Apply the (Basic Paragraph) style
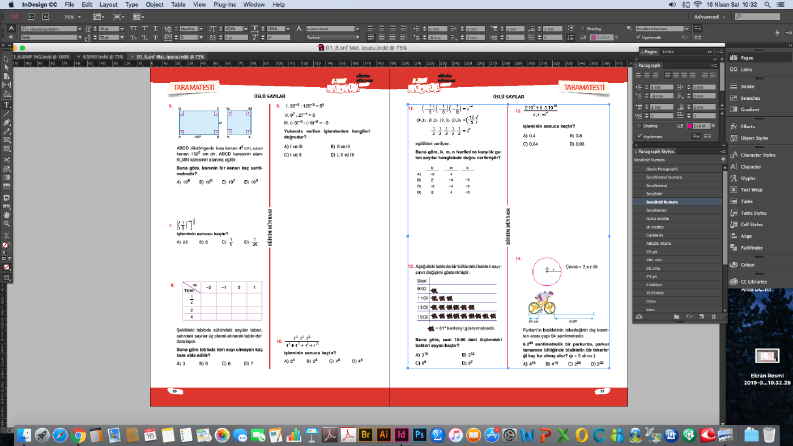The height and width of the screenshot is (446, 793). 677,169
